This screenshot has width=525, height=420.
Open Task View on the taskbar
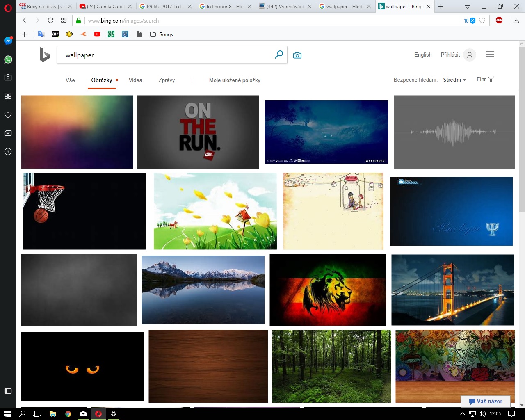tap(37, 414)
